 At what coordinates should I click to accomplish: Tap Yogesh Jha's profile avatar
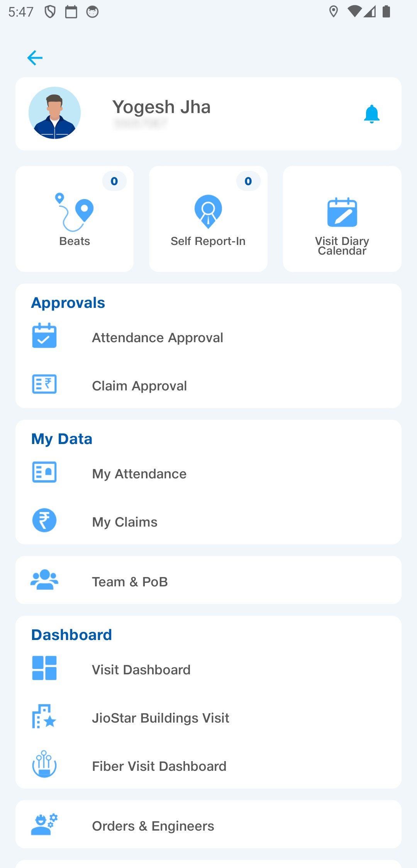(55, 113)
